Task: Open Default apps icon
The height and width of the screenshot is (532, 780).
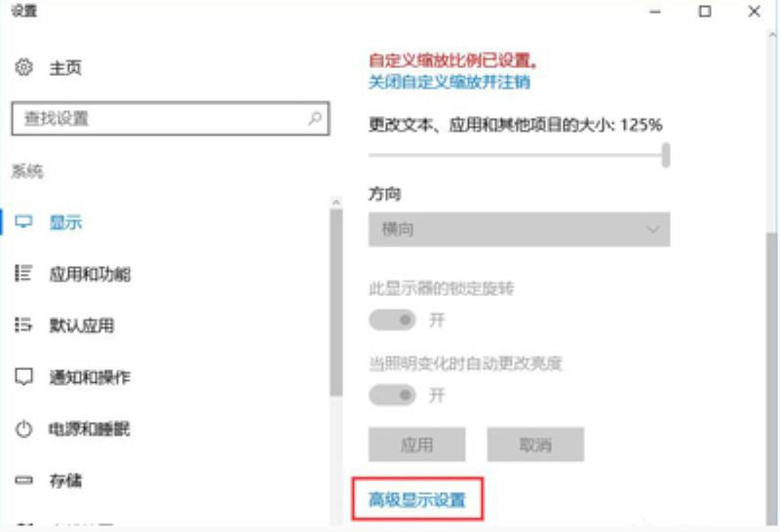Action: point(23,324)
